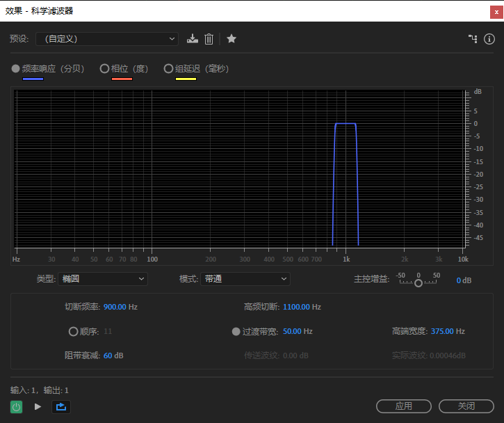Select 组延迟 (毫秒) radio button
Image resolution: width=504 pixels, height=423 pixels.
[x=168, y=69]
